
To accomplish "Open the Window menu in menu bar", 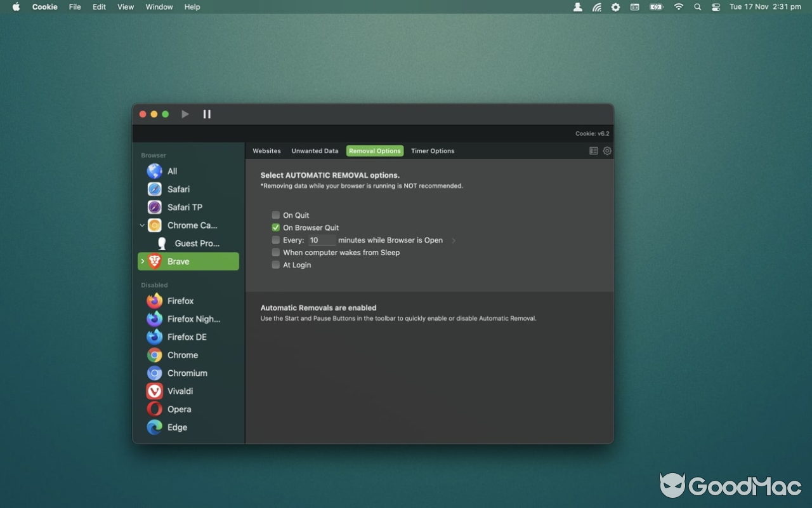I will [159, 7].
